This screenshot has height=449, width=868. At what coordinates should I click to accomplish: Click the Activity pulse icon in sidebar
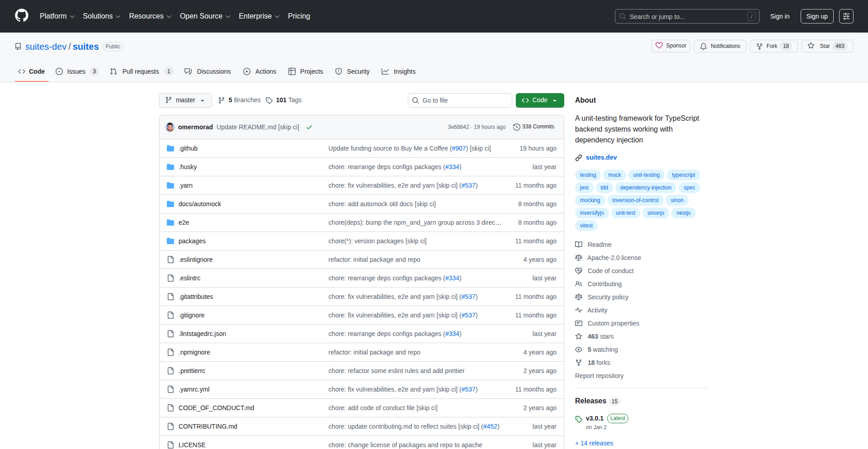(579, 310)
